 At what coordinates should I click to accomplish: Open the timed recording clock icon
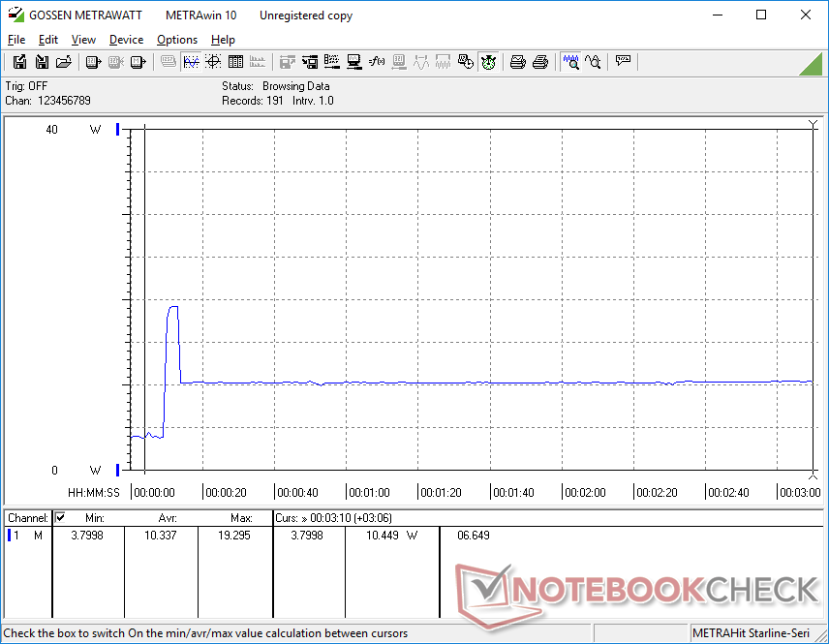pyautogui.click(x=465, y=62)
